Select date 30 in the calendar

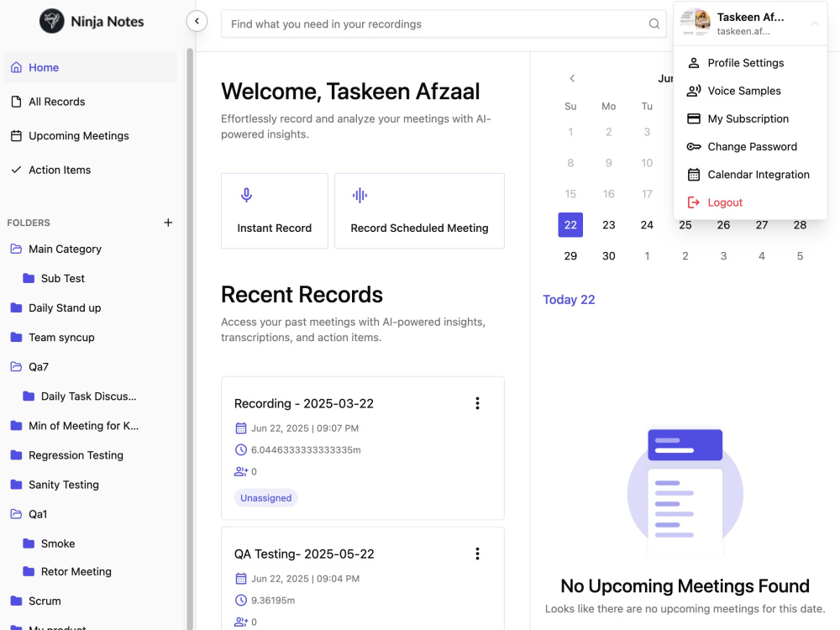click(608, 256)
